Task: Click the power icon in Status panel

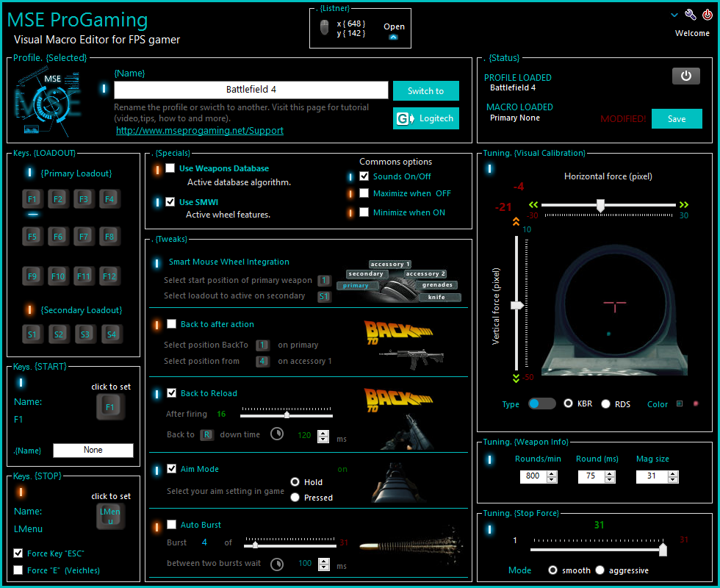Action: click(x=685, y=76)
